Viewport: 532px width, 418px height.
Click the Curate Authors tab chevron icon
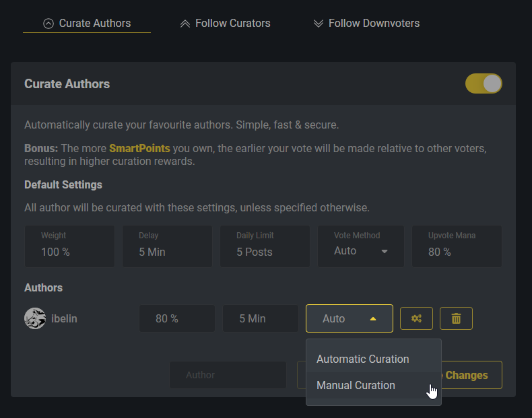[x=48, y=24]
